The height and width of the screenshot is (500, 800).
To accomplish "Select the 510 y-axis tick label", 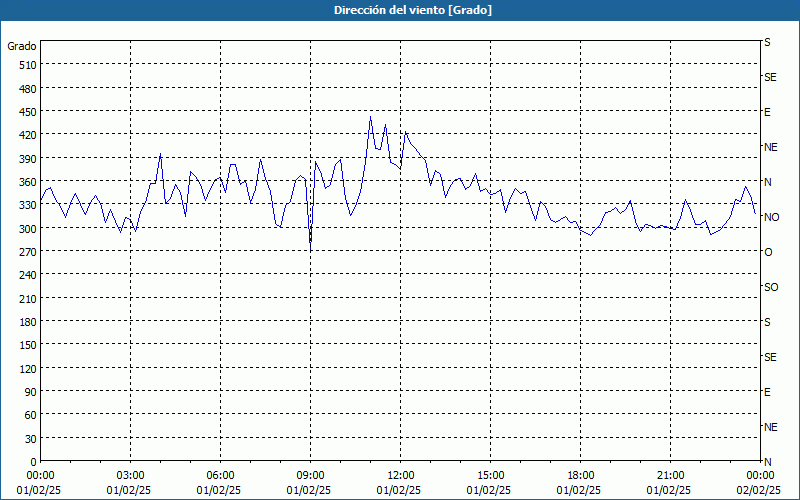I will [28, 65].
